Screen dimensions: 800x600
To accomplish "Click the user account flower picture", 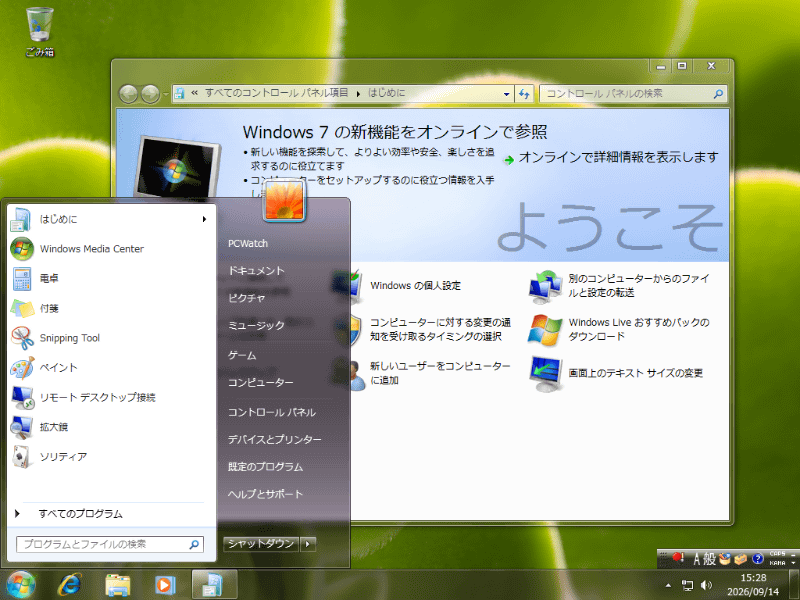I will click(x=284, y=201).
